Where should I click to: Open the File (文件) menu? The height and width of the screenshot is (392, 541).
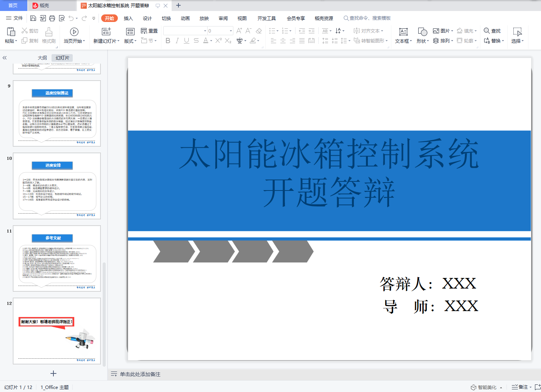14,18
